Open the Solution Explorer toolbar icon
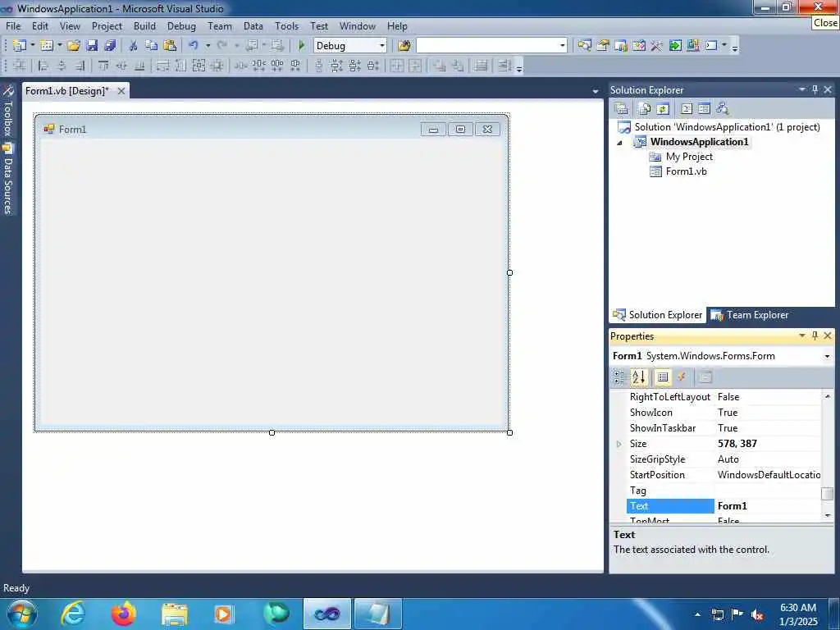Image resolution: width=840 pixels, height=630 pixels. pos(584,46)
